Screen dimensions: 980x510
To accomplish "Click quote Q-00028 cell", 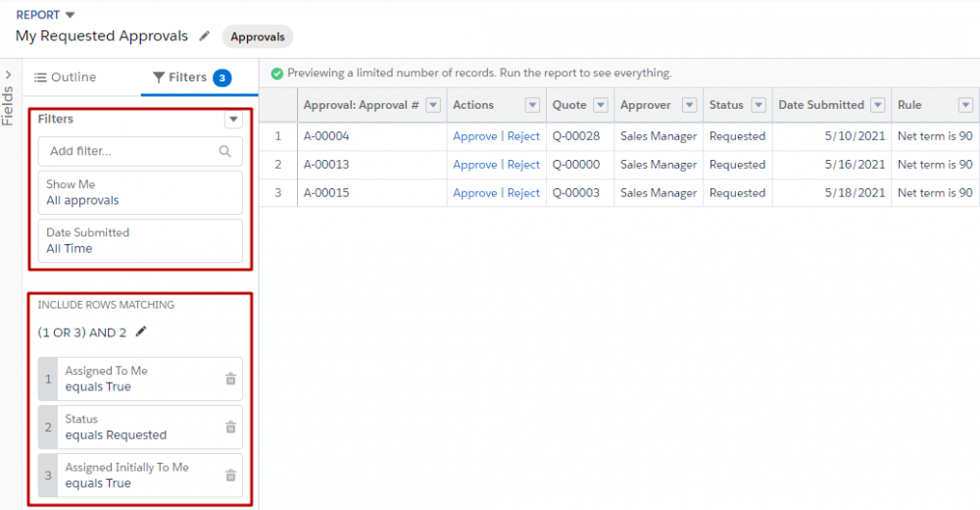I will [580, 136].
